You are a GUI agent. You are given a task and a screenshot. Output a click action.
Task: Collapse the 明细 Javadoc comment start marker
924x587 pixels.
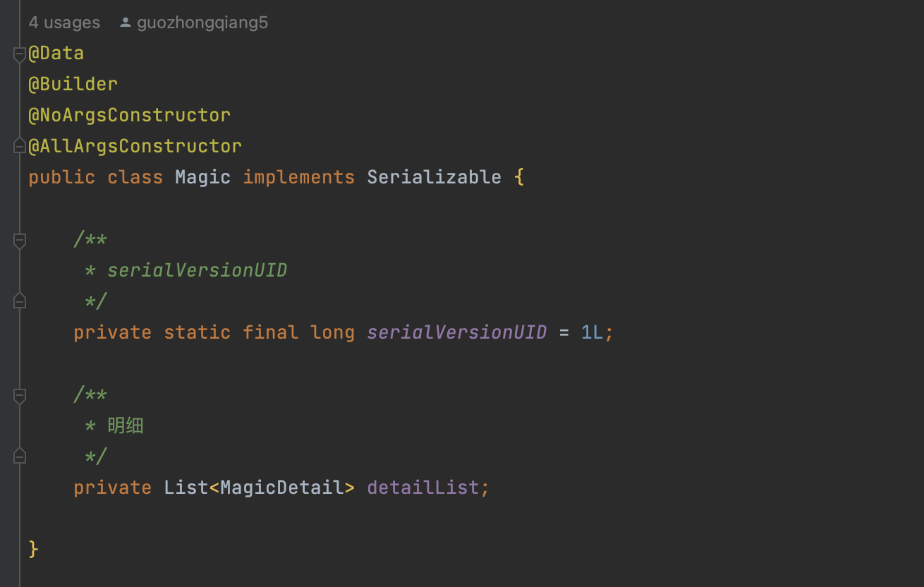20,395
